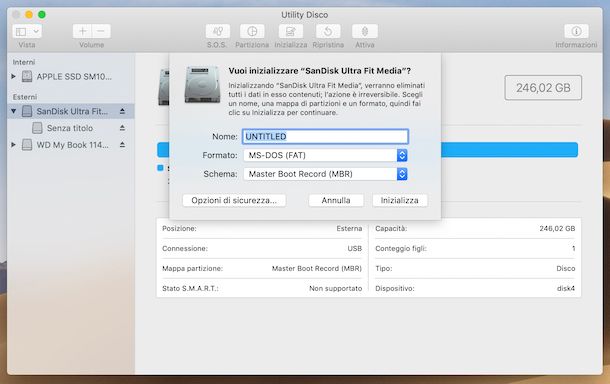
Task: Click the Interni sidebar header
Action: pyautogui.click(x=24, y=62)
